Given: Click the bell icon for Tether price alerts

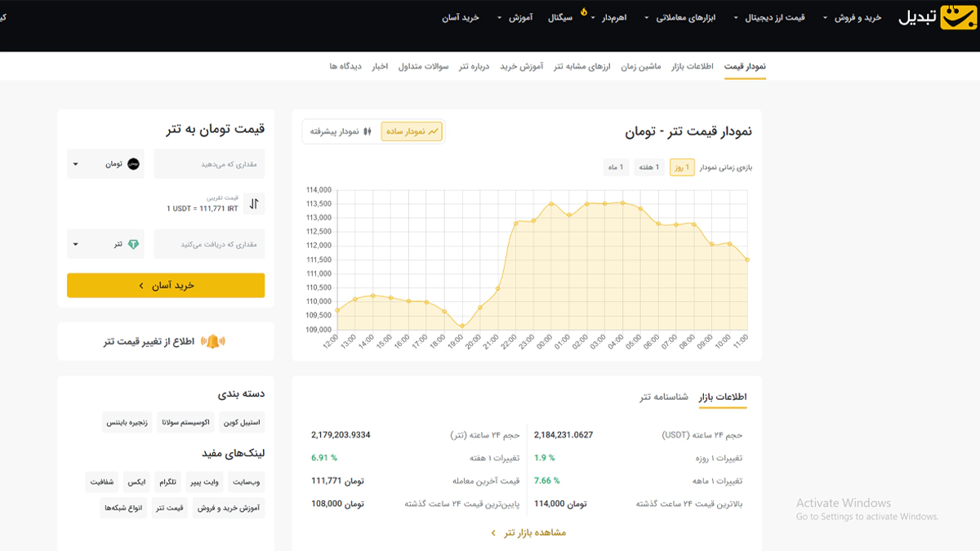Looking at the screenshot, I should click(212, 341).
